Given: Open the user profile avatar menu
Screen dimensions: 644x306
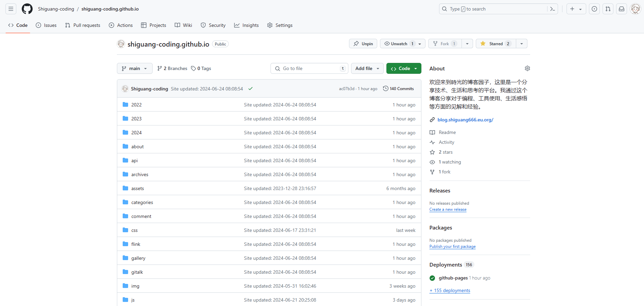Looking at the screenshot, I should (x=635, y=9).
